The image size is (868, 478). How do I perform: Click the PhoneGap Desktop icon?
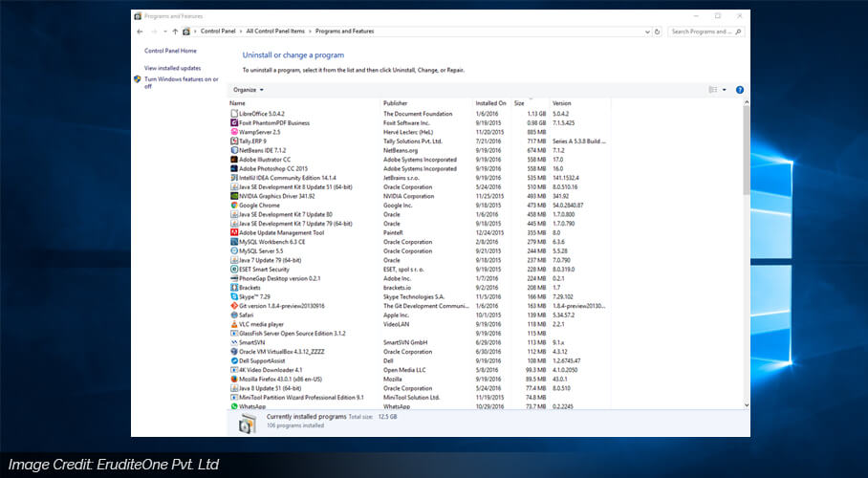pos(234,278)
